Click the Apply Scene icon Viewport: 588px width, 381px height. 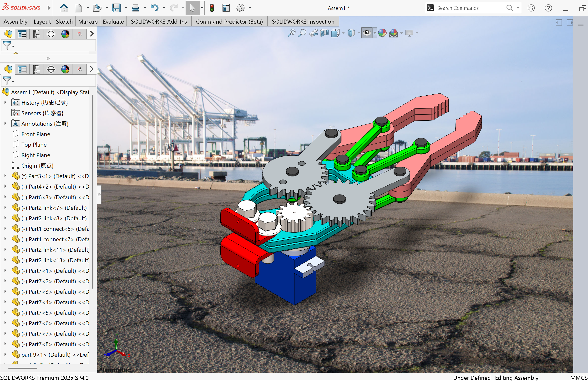pyautogui.click(x=393, y=33)
